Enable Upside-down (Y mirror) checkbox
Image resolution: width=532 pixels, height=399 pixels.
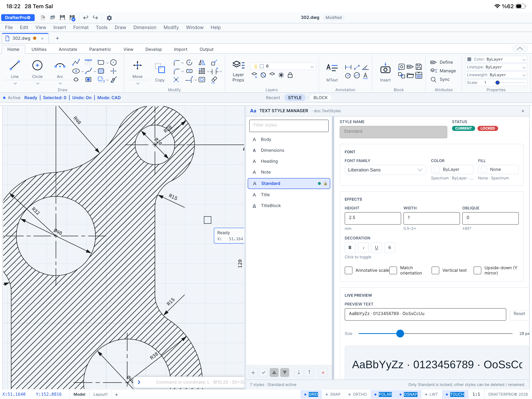pos(477,270)
